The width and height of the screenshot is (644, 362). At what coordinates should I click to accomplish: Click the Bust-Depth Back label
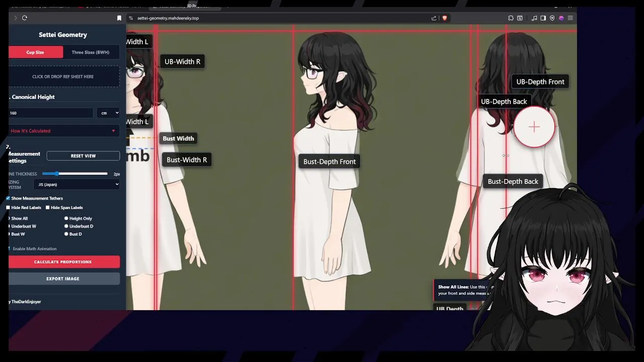tap(513, 182)
